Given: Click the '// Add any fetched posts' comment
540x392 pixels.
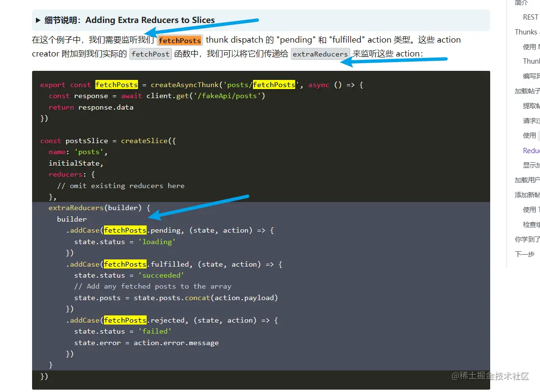Looking at the screenshot, I should coord(153,286).
